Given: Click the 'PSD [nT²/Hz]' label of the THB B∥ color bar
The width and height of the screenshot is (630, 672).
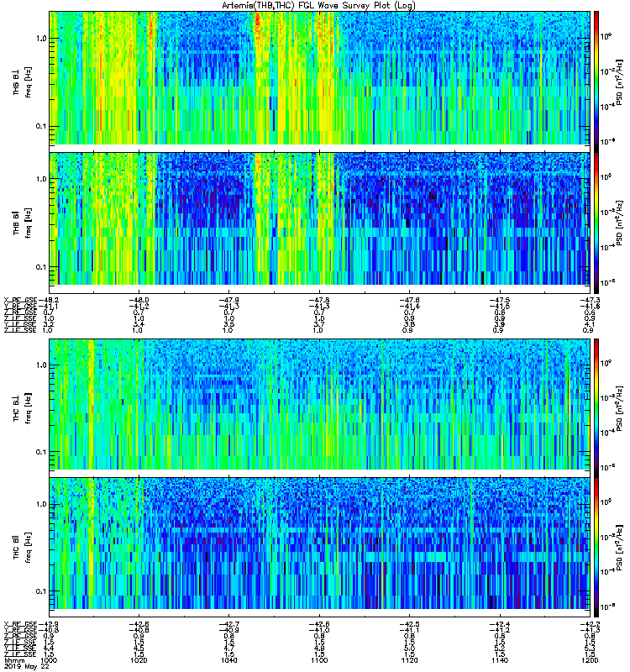Looking at the screenshot, I should click(x=620, y=223).
